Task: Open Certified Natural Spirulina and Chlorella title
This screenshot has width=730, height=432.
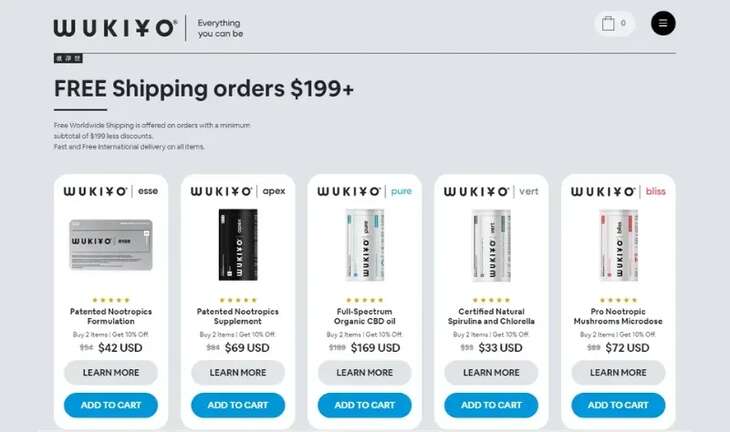Action: point(491,316)
